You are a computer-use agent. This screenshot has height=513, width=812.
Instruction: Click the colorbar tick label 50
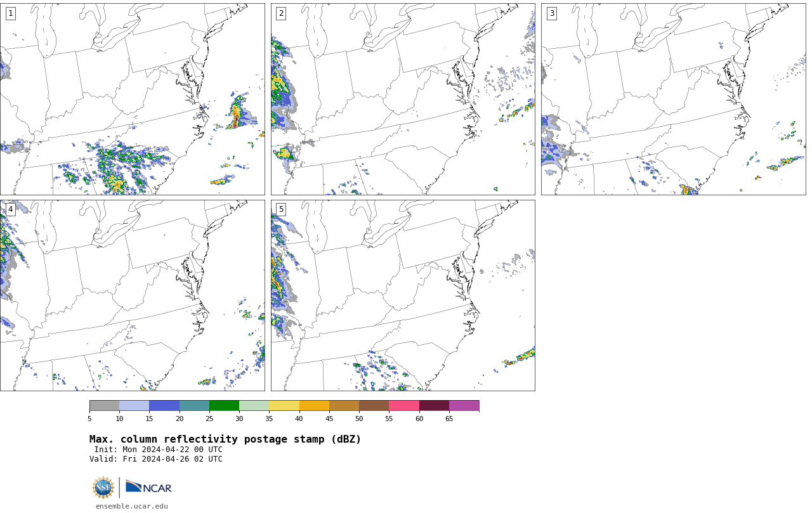[x=359, y=419]
